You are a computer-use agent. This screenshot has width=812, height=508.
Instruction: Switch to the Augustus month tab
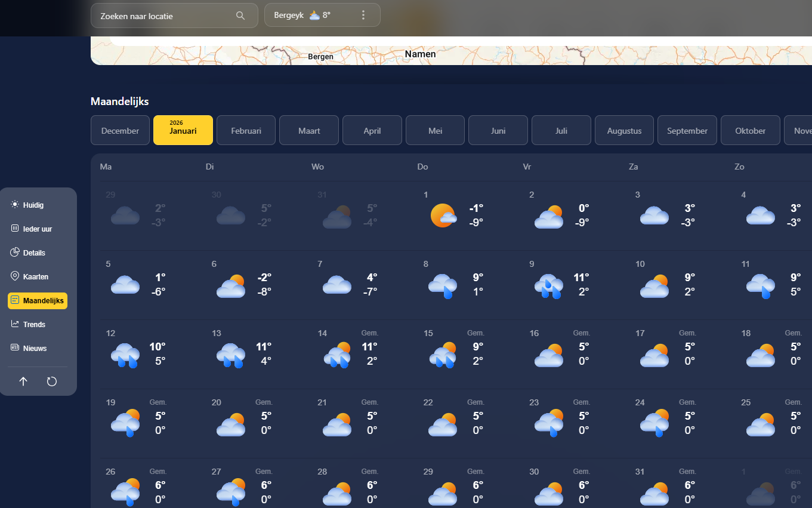pyautogui.click(x=625, y=131)
